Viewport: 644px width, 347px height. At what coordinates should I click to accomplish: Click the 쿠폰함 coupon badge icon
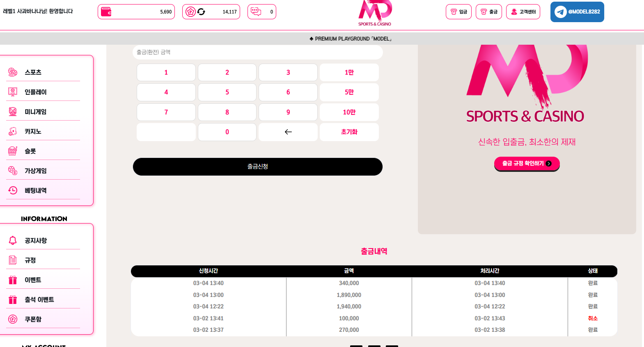coord(13,319)
